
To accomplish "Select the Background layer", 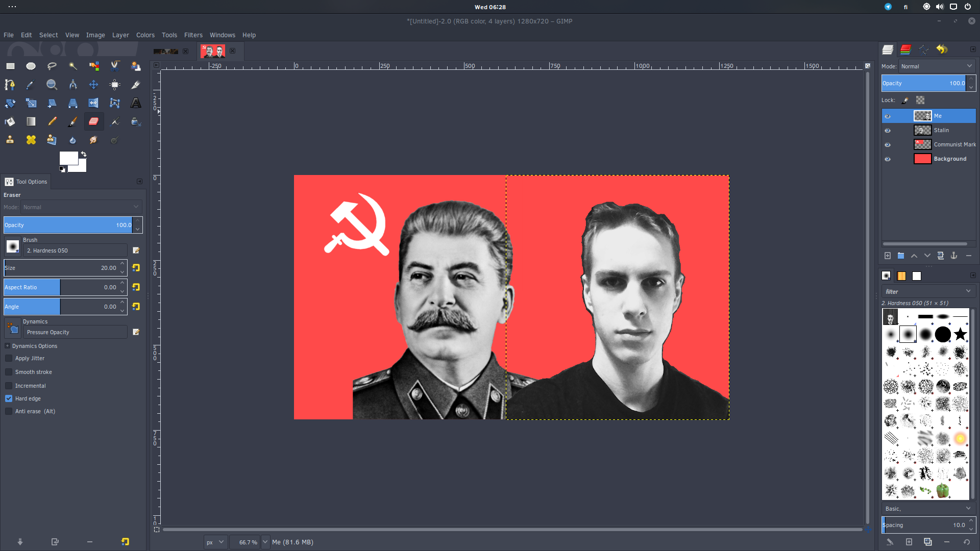I will [928, 159].
